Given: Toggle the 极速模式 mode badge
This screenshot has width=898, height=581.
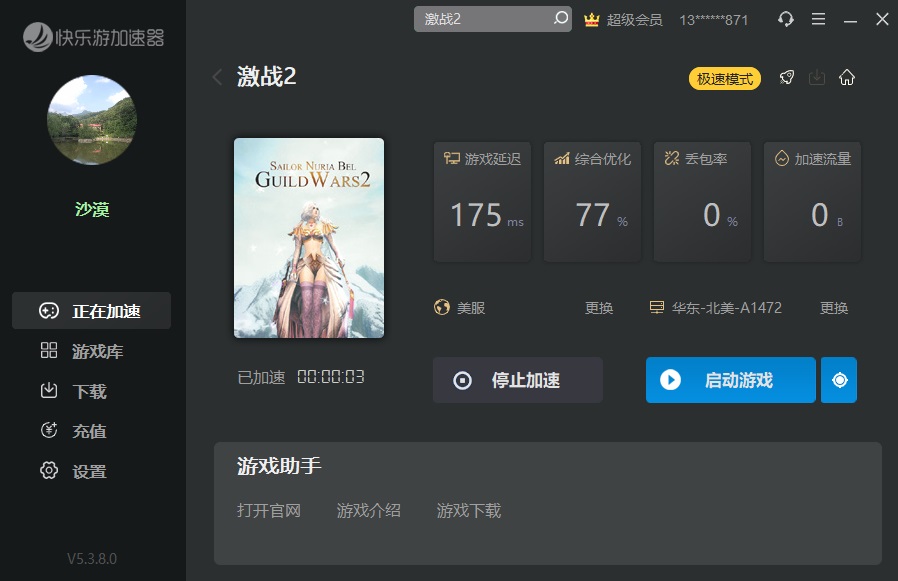Looking at the screenshot, I should pyautogui.click(x=725, y=79).
